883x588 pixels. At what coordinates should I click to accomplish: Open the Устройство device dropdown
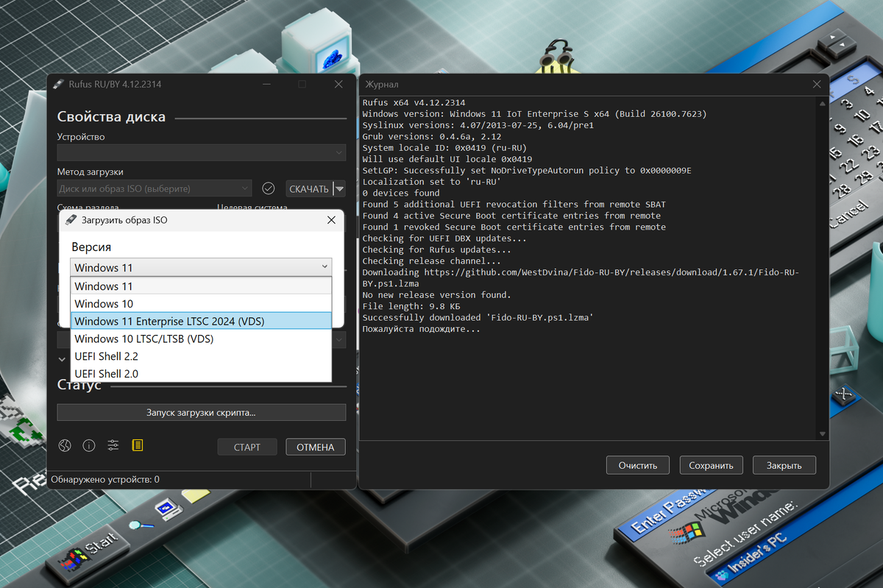coord(202,152)
